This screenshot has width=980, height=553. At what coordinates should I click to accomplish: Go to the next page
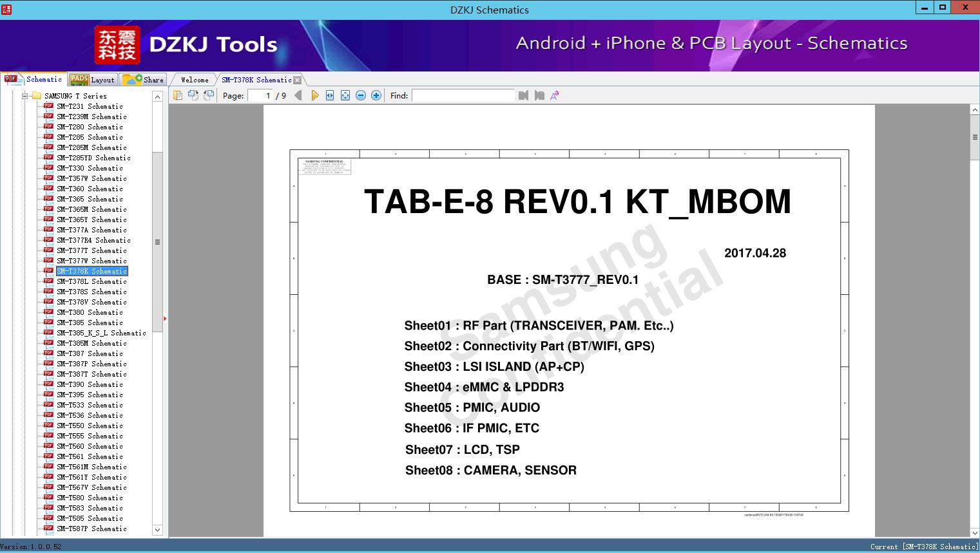coord(314,95)
